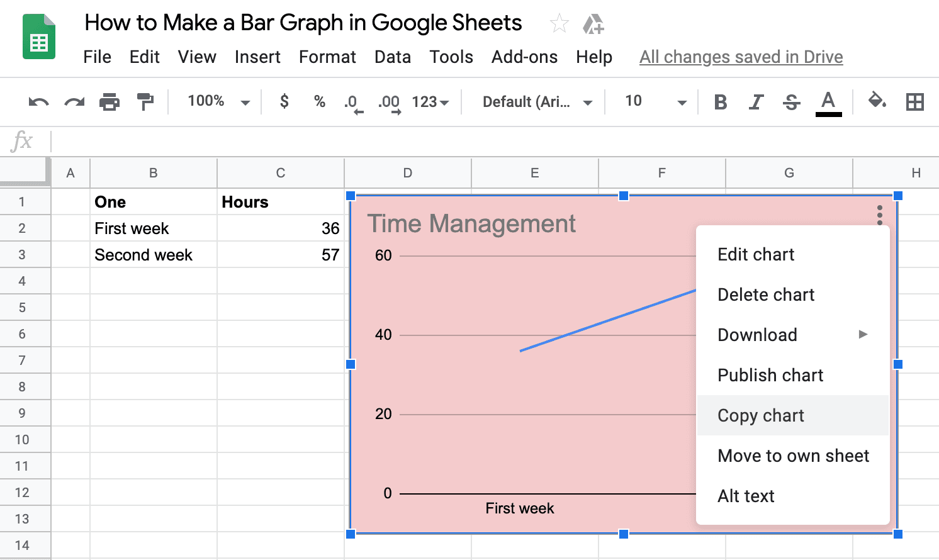
Task: Open the More formats 123 dropdown
Action: click(x=430, y=101)
